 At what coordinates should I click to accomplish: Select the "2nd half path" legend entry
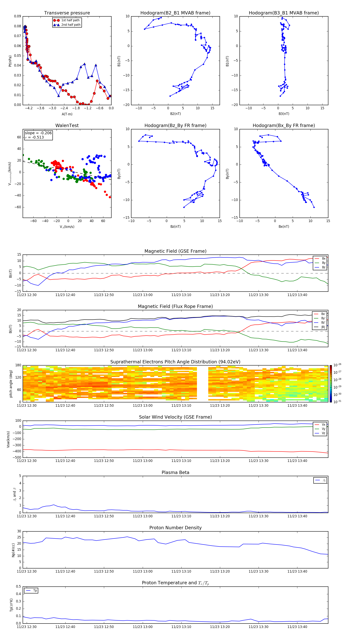click(67, 25)
